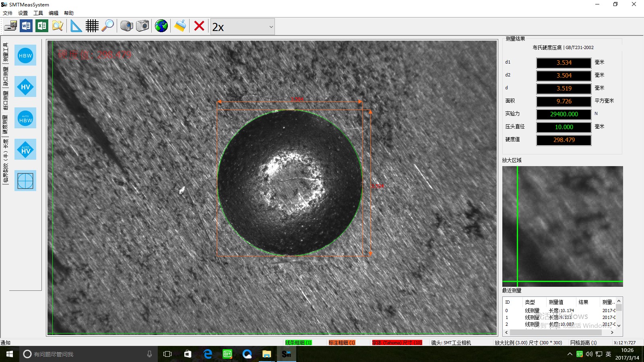Open Microsoft Edge from taskbar
Viewport: 644px width, 362px height.
[x=208, y=354]
